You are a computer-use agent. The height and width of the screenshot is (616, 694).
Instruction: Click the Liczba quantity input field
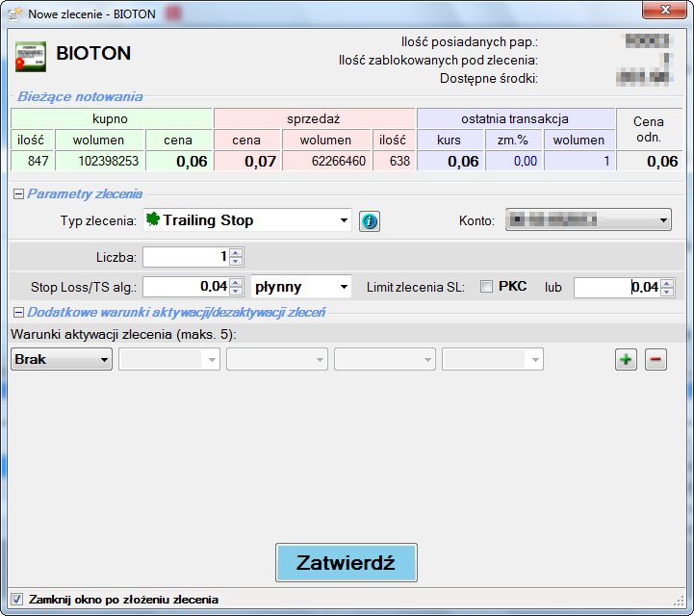[x=186, y=257]
